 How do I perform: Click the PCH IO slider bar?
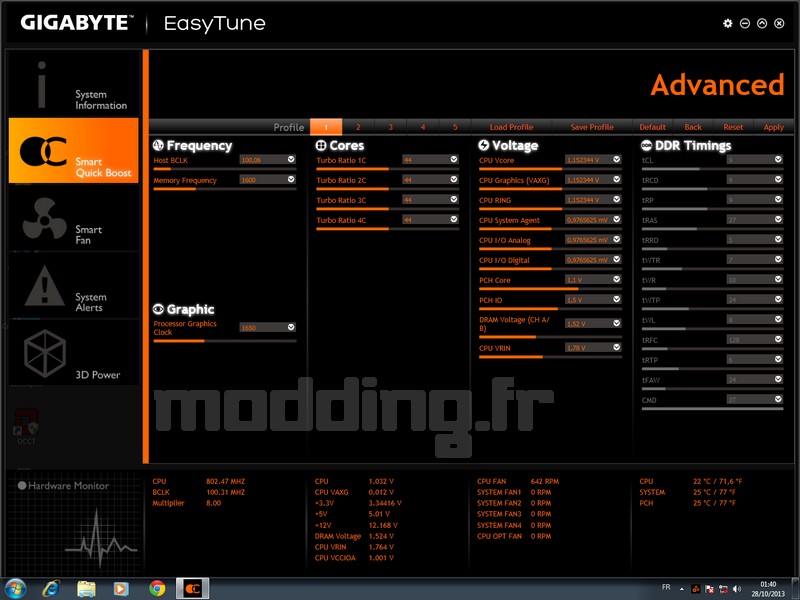550,309
